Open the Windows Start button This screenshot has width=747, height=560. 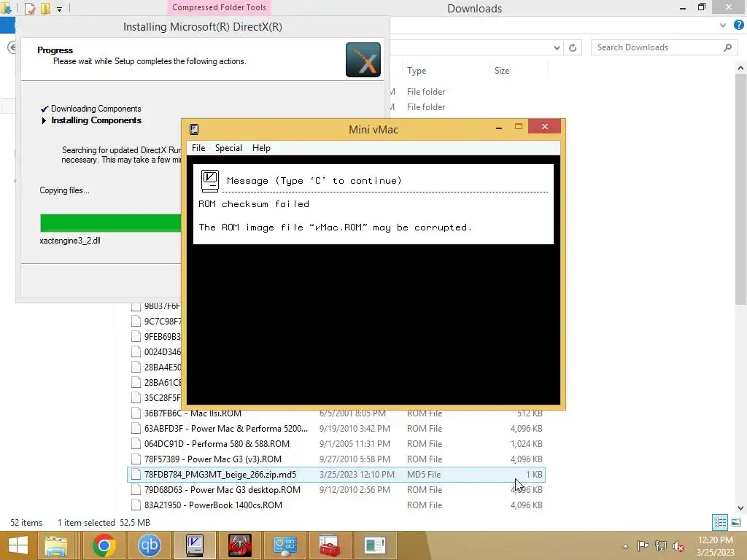click(18, 545)
